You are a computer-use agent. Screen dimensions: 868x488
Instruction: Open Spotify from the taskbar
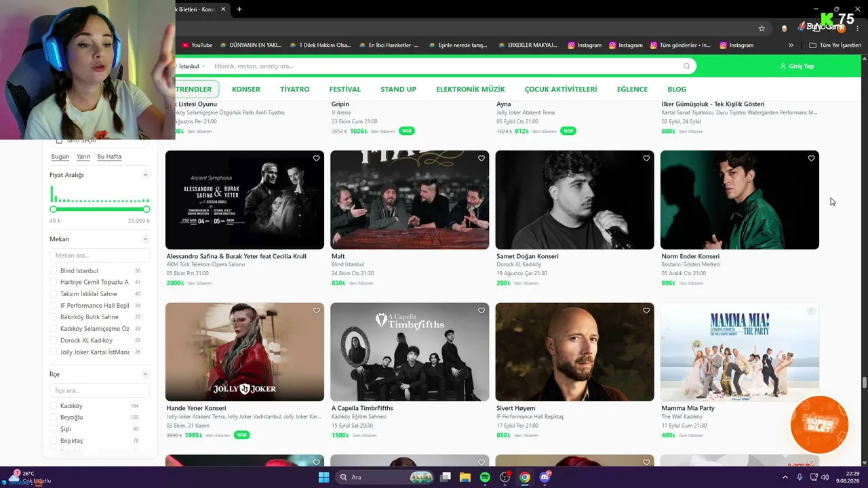coord(485,477)
